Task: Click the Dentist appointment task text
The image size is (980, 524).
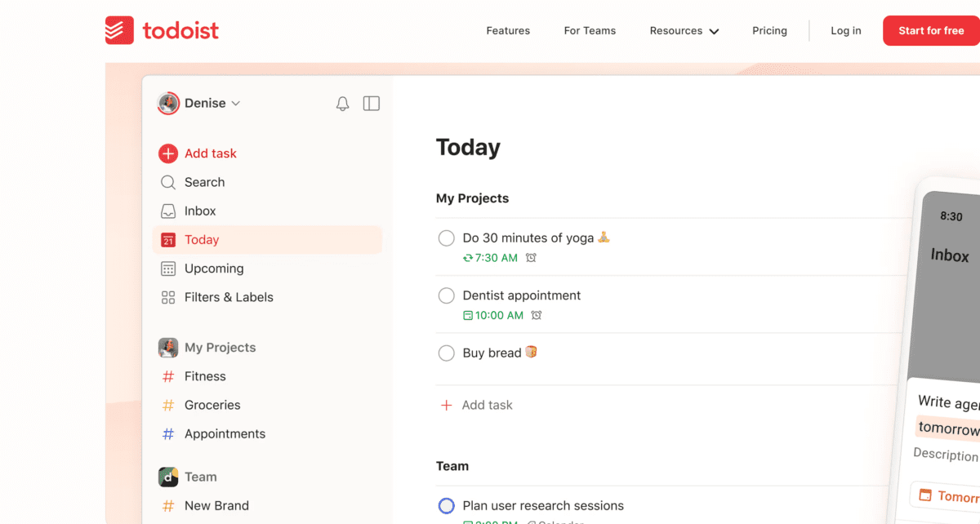Action: click(522, 295)
